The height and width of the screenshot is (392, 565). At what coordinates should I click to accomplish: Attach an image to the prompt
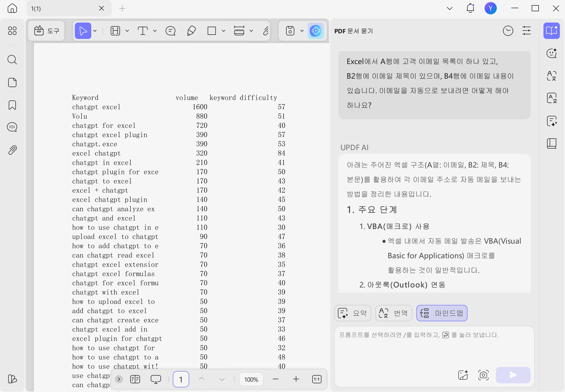click(463, 375)
